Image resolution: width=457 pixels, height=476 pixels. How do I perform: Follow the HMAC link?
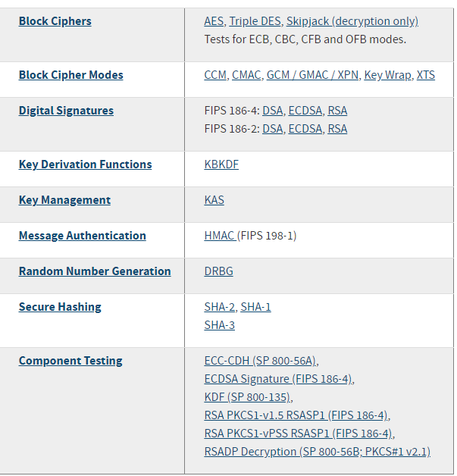tap(220, 236)
